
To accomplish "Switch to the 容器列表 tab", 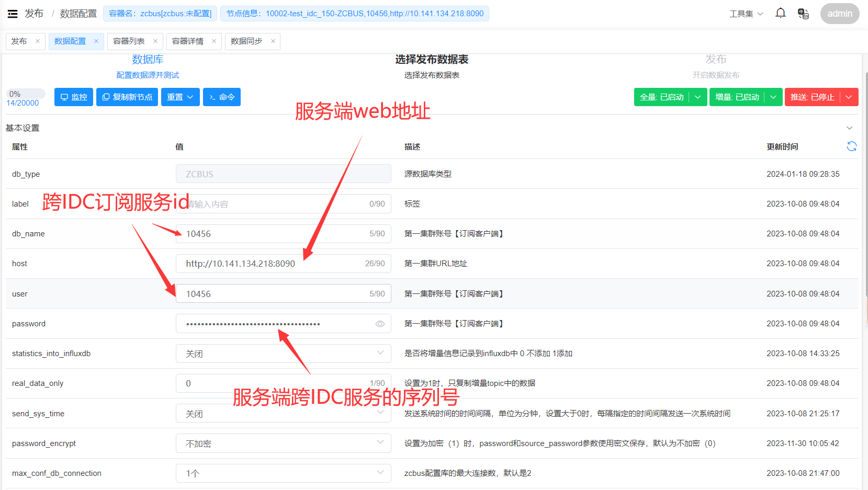I will point(129,41).
